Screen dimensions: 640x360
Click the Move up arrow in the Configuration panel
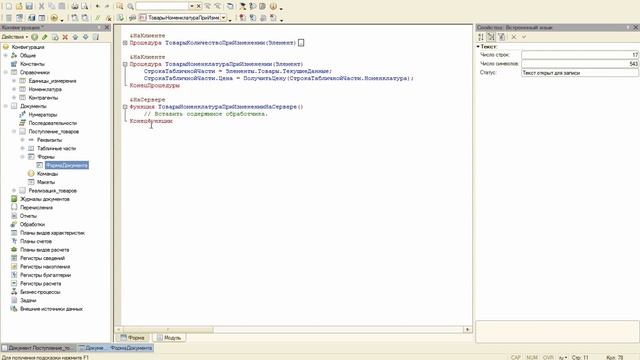75,37
